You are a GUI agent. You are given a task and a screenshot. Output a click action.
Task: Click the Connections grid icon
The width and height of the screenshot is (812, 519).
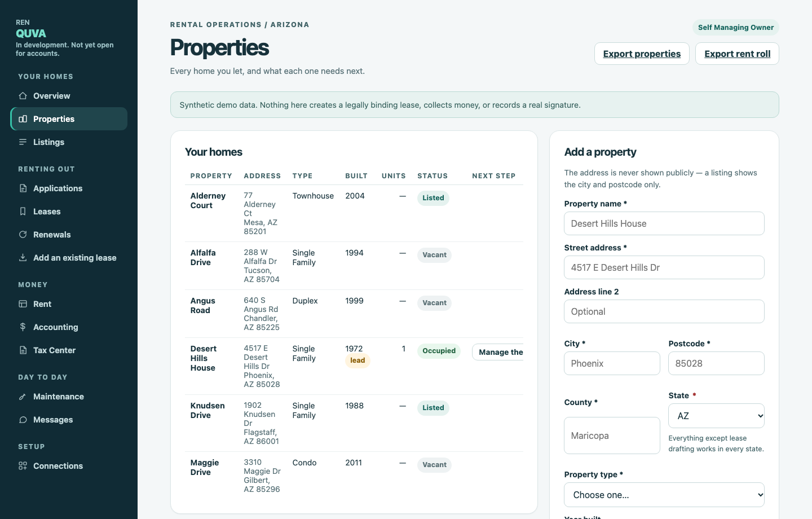click(x=23, y=466)
